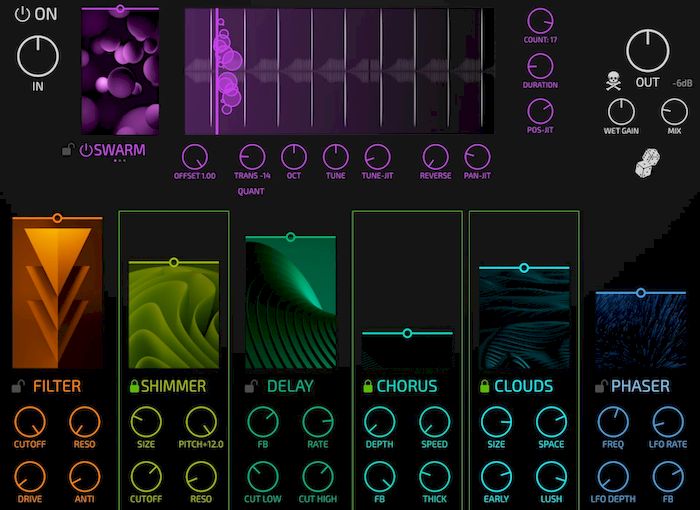The image size is (700, 510).
Task: Click the DURATION knob
Action: point(540,66)
